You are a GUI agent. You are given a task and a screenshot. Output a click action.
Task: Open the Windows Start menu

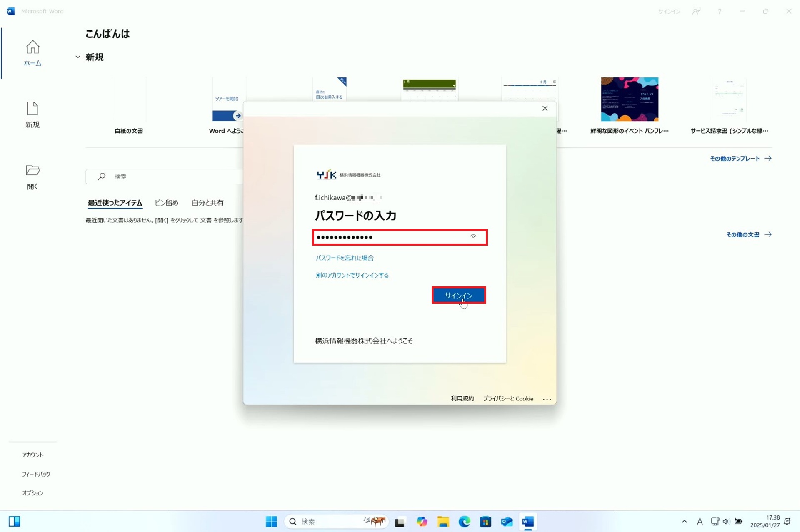[x=271, y=521]
